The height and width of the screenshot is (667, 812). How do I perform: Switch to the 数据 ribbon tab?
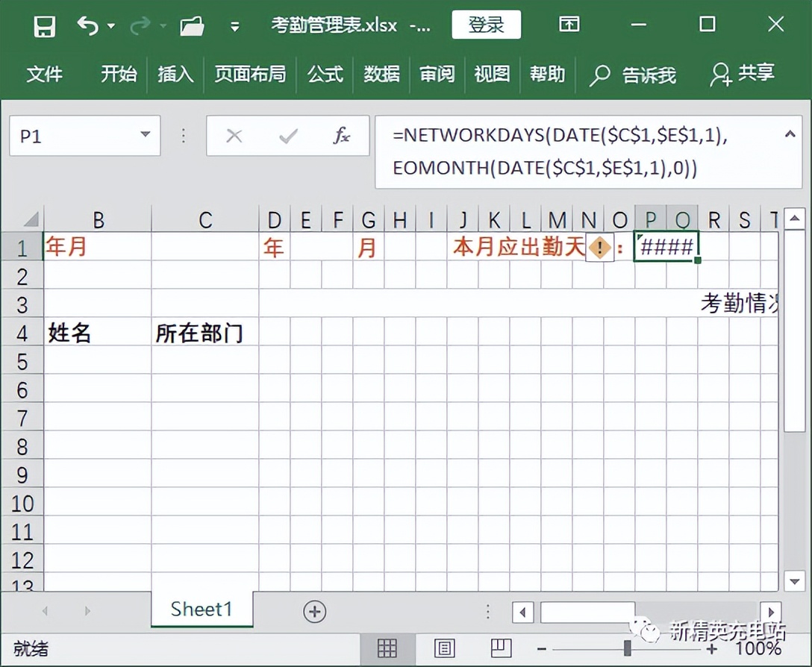click(x=381, y=75)
